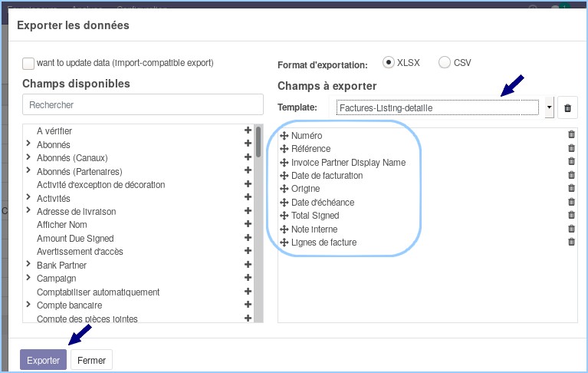Expand the Bank Partner field tree
The image size is (588, 373).
28,264
